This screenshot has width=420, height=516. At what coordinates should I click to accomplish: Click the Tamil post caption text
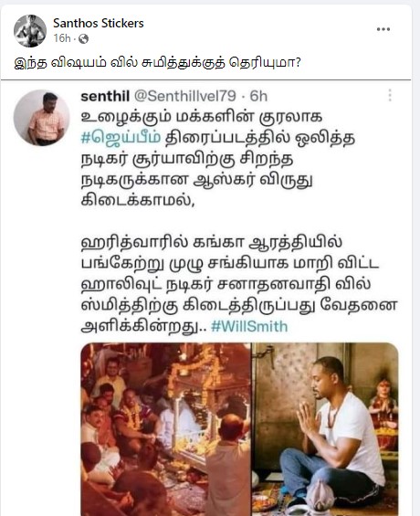157,62
